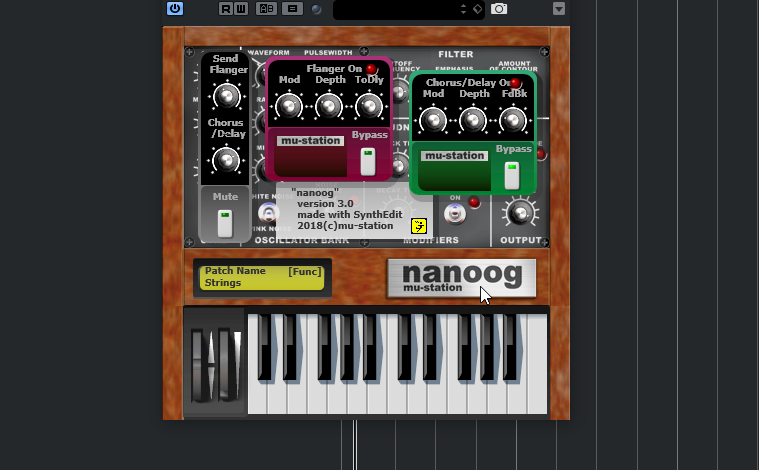Click the round side-chain indicator button
This screenshot has height=470, width=759.
316,9
